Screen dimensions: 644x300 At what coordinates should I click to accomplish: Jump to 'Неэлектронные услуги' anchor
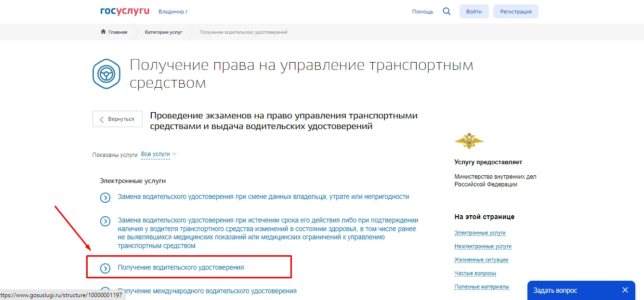tap(483, 247)
